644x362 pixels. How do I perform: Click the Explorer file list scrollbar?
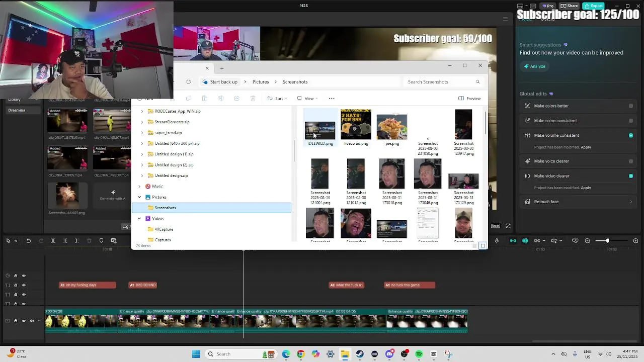pyautogui.click(x=486, y=122)
